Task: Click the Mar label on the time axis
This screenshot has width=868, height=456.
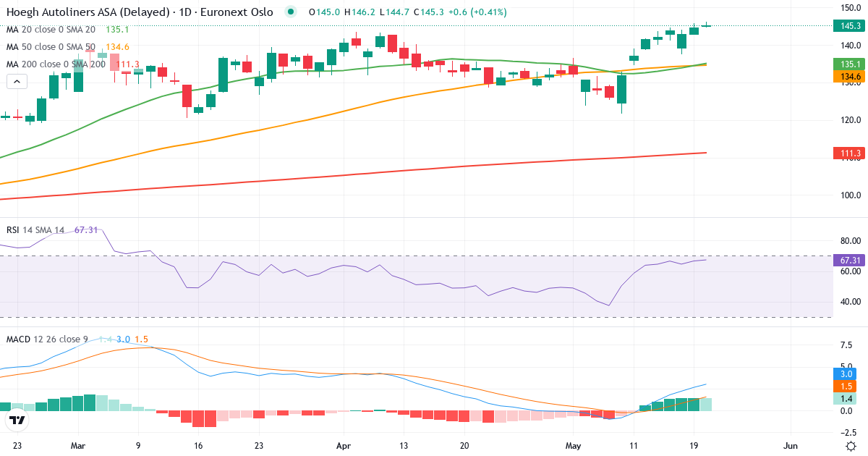Action: pos(78,445)
